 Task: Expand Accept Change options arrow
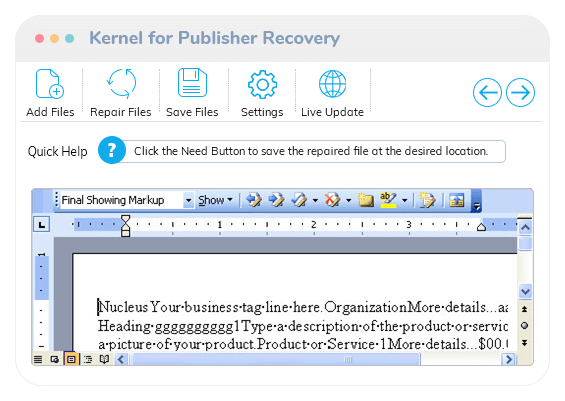[x=315, y=200]
